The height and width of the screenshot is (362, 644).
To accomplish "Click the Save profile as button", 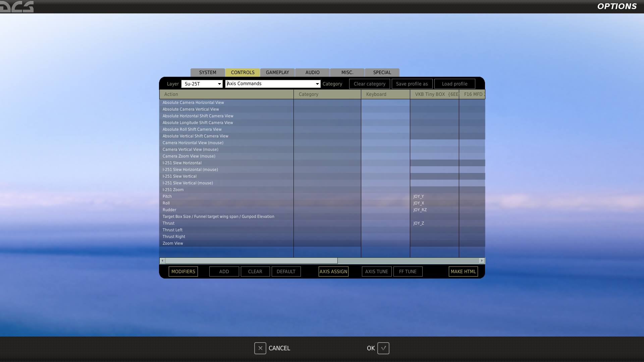I will (412, 84).
